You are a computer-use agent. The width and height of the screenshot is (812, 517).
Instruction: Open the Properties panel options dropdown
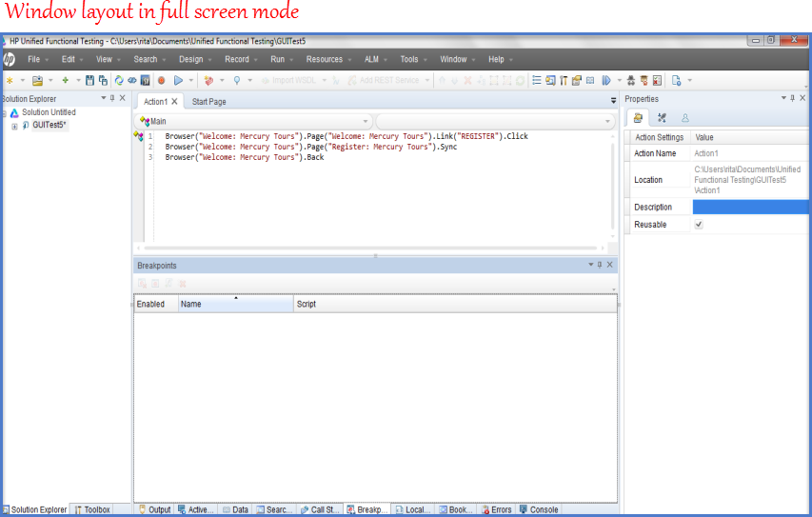(x=783, y=98)
